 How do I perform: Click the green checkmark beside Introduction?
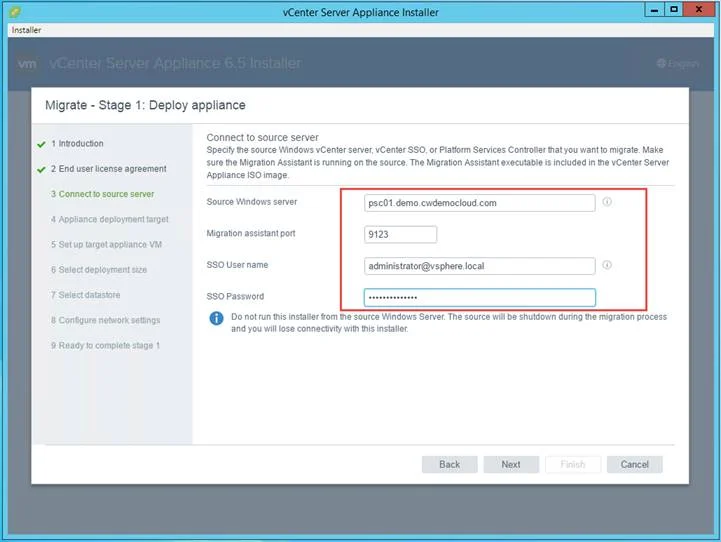(41, 144)
